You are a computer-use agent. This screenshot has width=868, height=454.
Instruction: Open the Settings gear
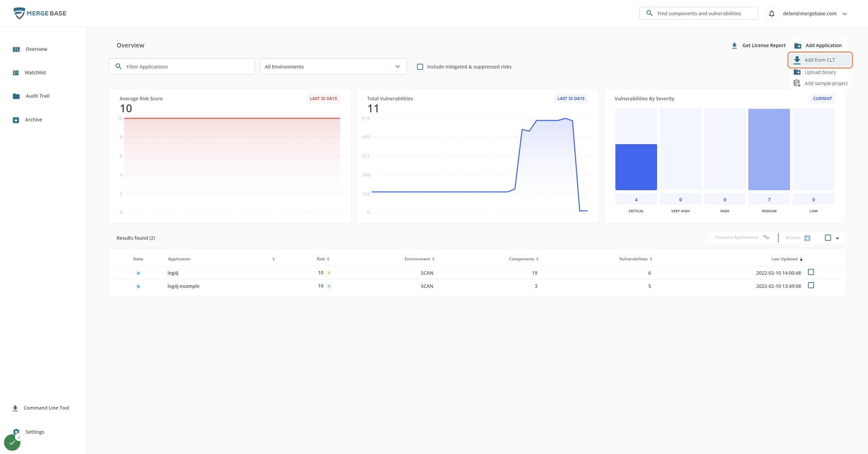[16, 432]
